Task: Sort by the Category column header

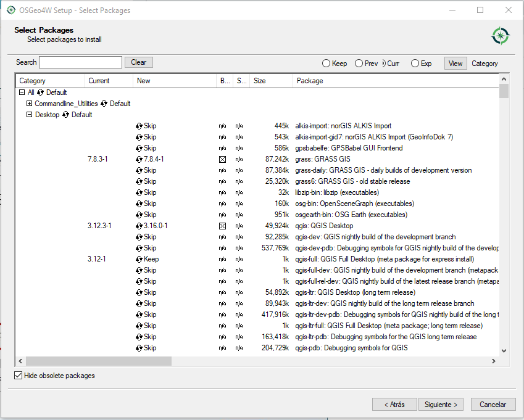Action: click(50, 81)
